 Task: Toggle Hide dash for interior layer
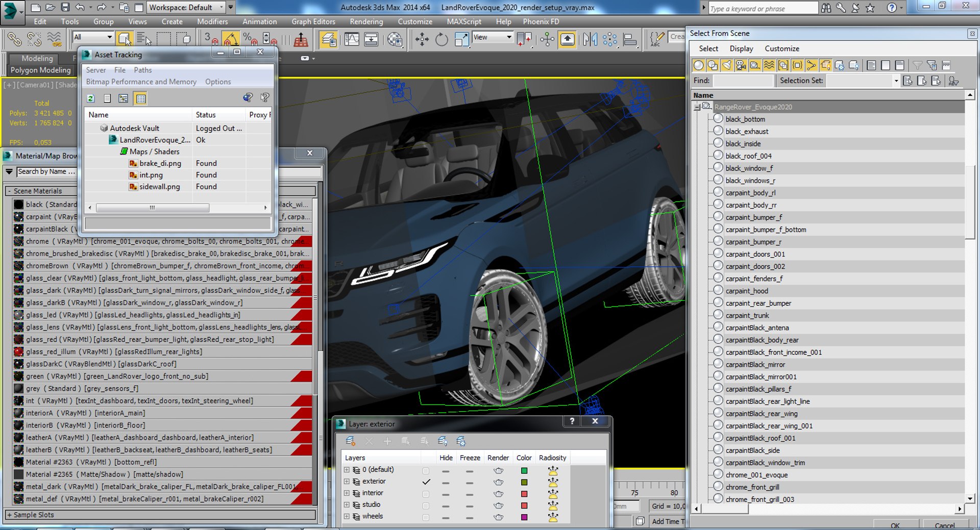tap(446, 494)
